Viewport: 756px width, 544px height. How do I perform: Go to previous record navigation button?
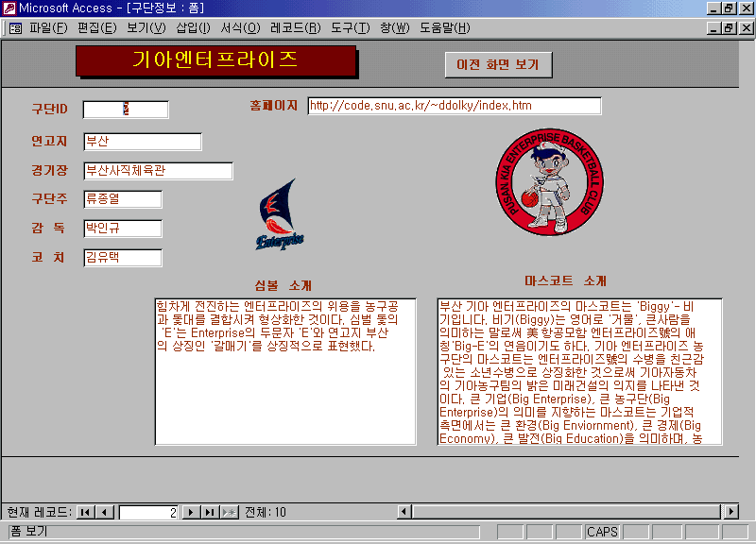click(x=105, y=512)
